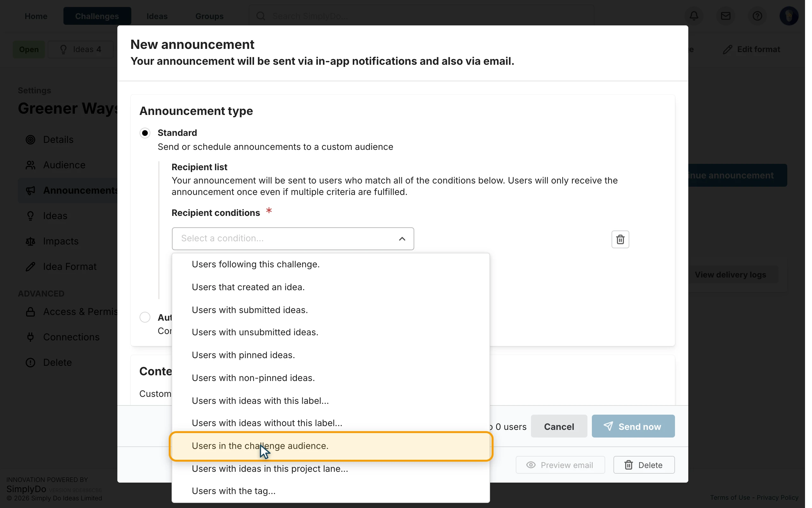Open the Groups tab
The image size is (812, 508).
[x=209, y=16]
